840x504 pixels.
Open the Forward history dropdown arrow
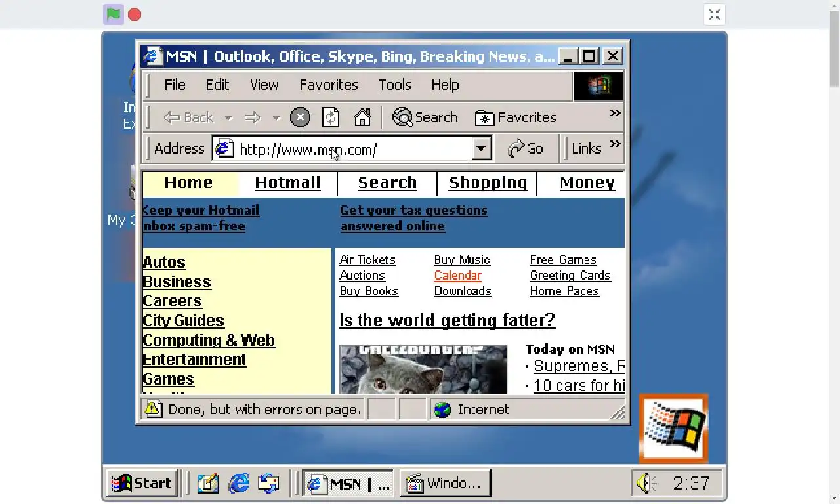pyautogui.click(x=276, y=118)
